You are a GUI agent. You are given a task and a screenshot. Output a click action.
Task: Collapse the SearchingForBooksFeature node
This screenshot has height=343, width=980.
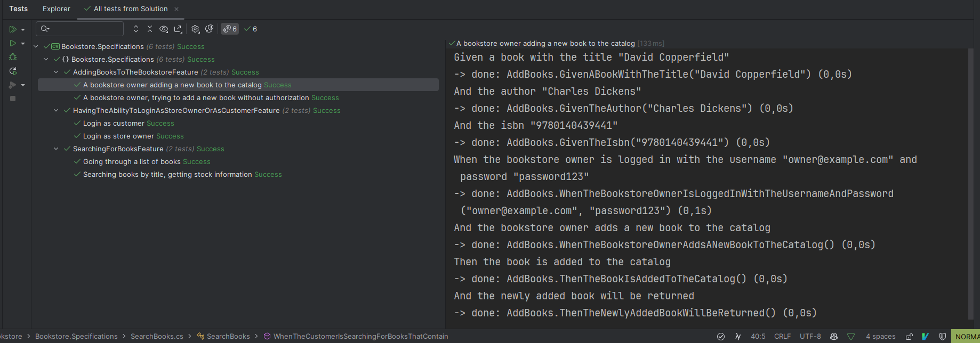(56, 149)
